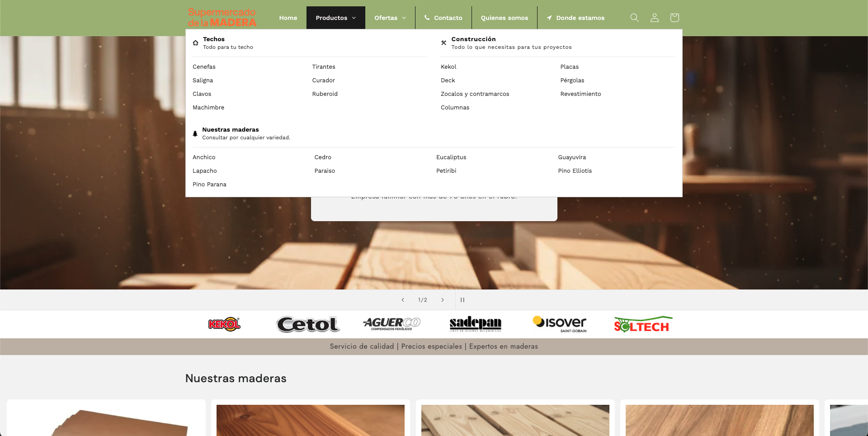Advance carousel with next slide arrow
The height and width of the screenshot is (436, 868).
443,299
